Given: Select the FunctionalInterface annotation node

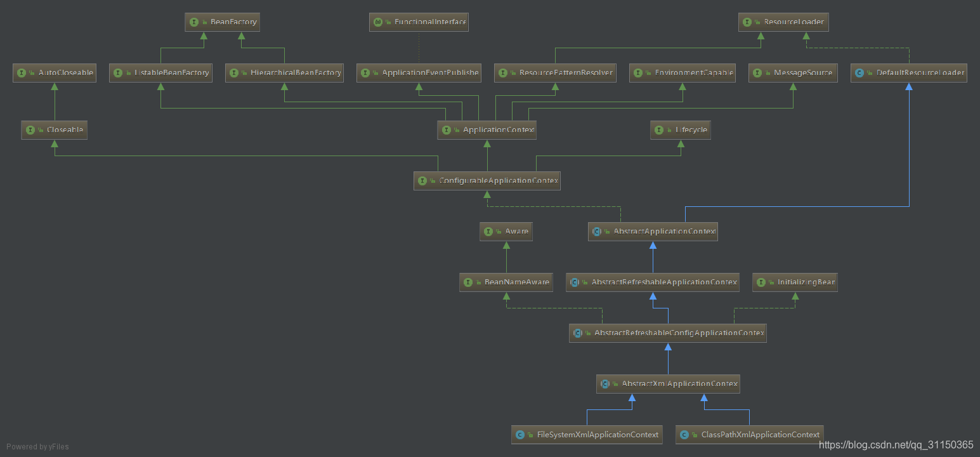Looking at the screenshot, I should (x=419, y=22).
